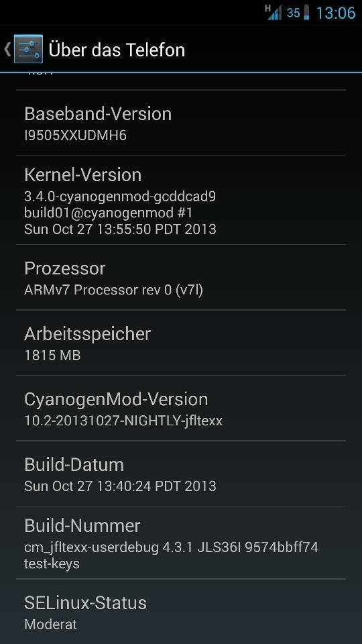Tap the mobile signal strength icon

coord(274,13)
